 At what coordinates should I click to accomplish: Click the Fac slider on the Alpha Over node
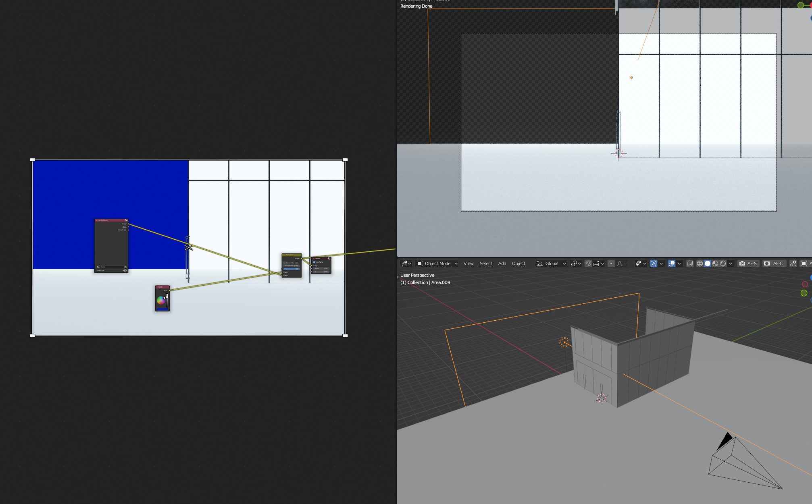(291, 269)
